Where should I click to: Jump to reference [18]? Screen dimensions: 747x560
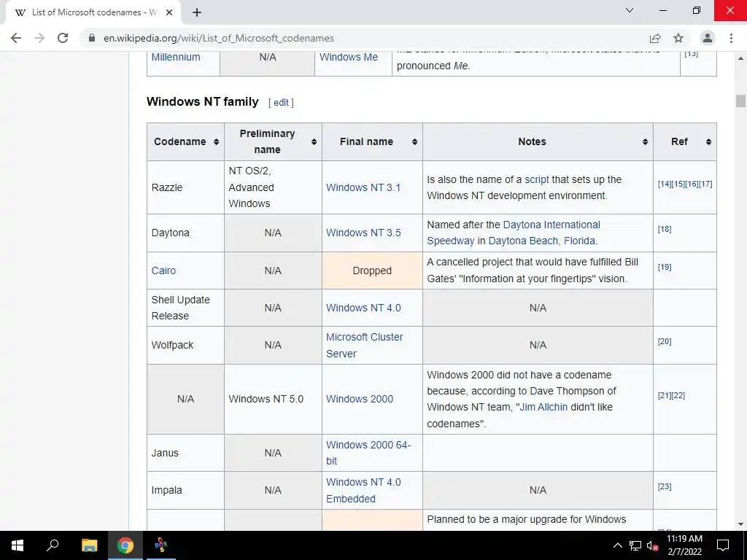pyautogui.click(x=665, y=229)
